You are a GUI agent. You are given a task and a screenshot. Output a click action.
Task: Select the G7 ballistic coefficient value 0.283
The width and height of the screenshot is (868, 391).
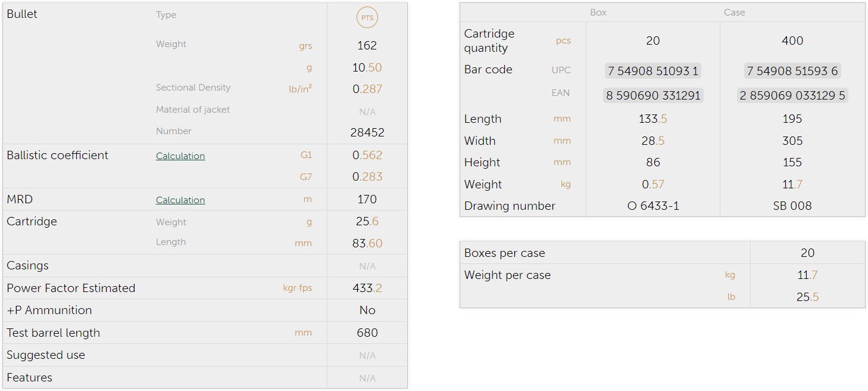click(x=367, y=177)
